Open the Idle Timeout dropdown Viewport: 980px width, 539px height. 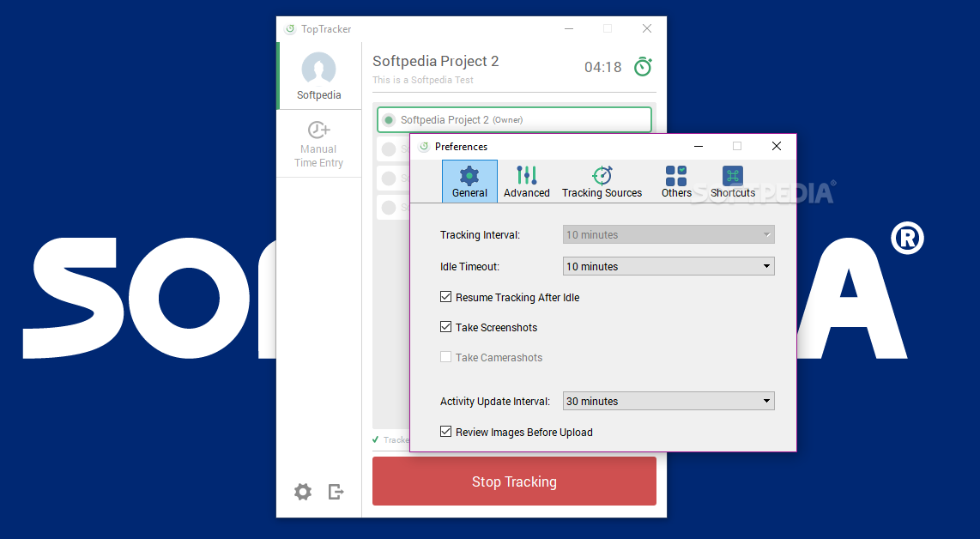tap(668, 266)
